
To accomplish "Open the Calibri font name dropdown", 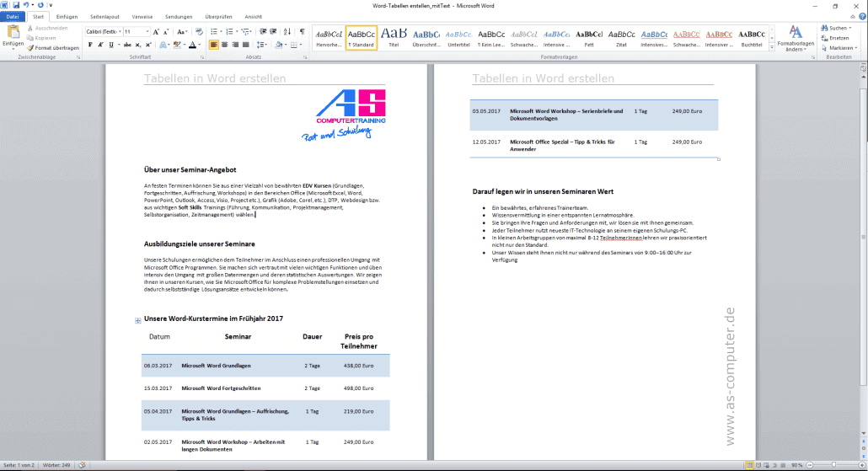I will [120, 31].
